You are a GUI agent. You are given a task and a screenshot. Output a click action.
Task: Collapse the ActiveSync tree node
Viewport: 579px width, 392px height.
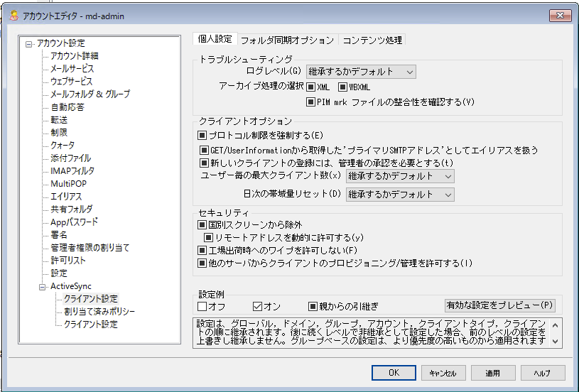click(42, 286)
